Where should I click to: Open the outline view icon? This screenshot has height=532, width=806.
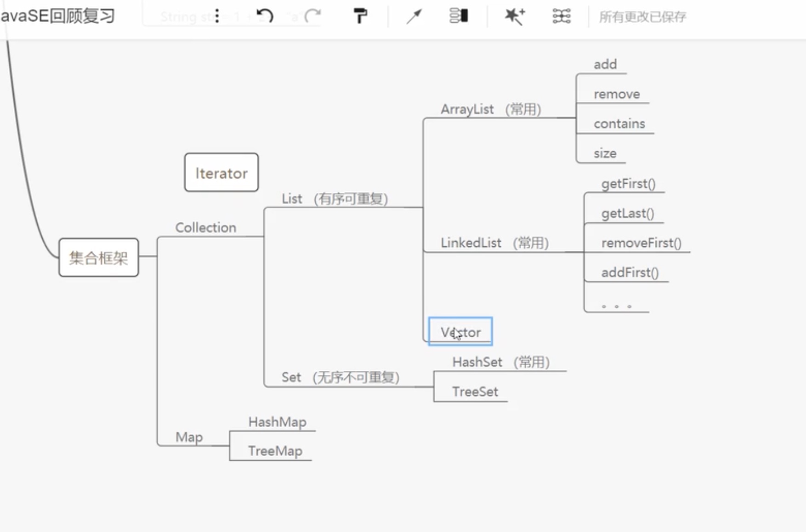[458, 16]
